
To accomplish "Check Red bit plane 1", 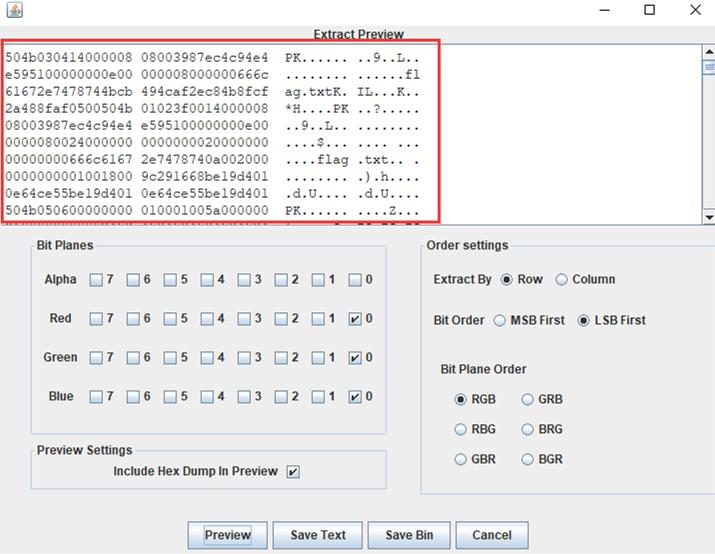I will click(318, 319).
